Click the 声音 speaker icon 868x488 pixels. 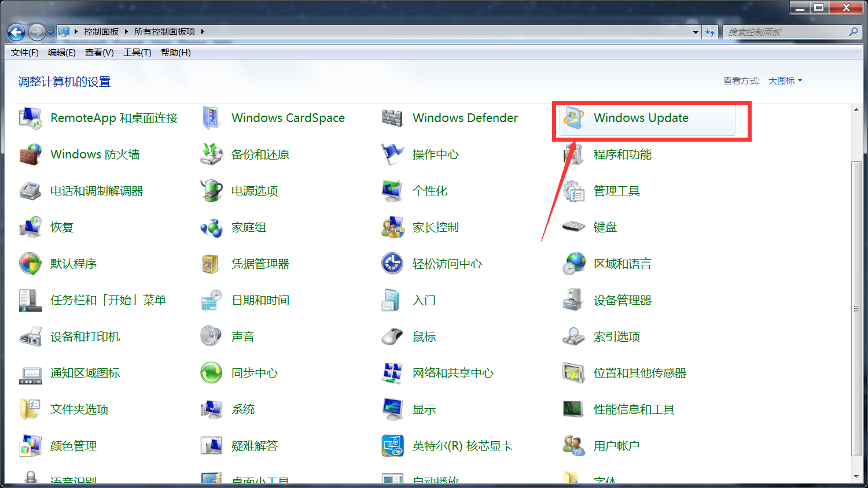[211, 337]
